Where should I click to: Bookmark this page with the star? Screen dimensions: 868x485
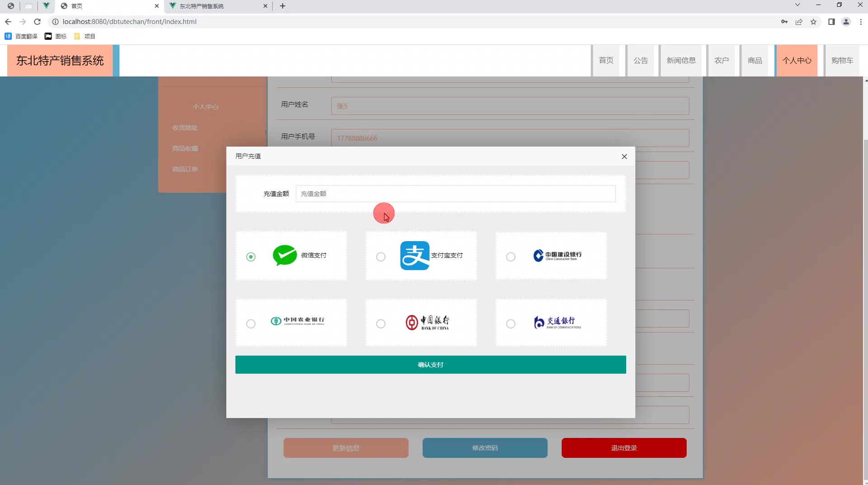point(813,22)
